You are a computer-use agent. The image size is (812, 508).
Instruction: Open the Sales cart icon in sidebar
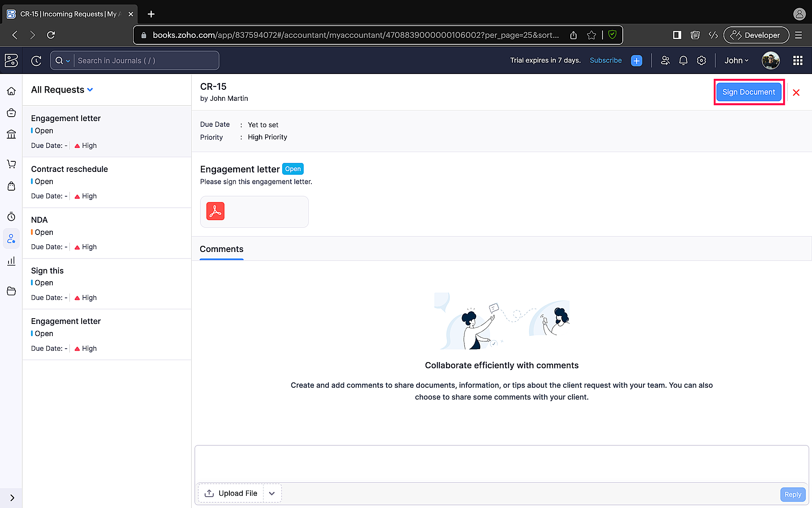(11, 164)
